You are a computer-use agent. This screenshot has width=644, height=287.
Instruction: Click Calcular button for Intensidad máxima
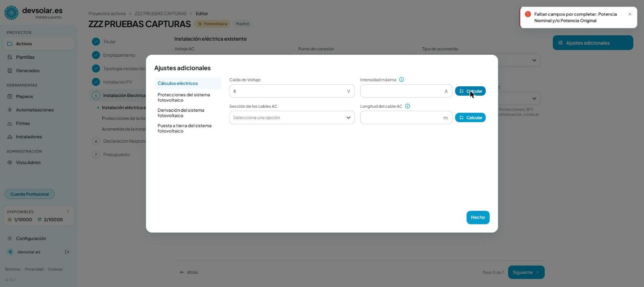[470, 91]
